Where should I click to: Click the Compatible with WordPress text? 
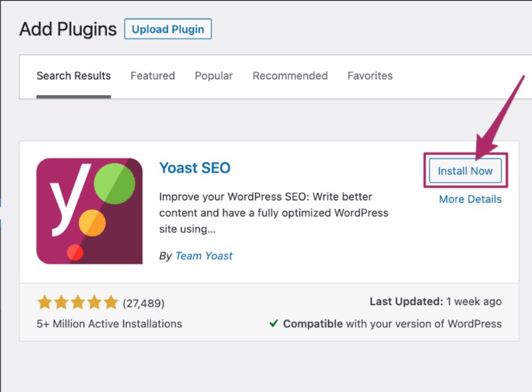pos(392,323)
